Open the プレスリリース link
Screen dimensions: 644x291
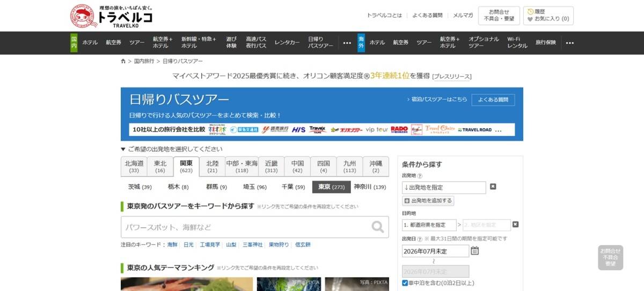point(452,77)
